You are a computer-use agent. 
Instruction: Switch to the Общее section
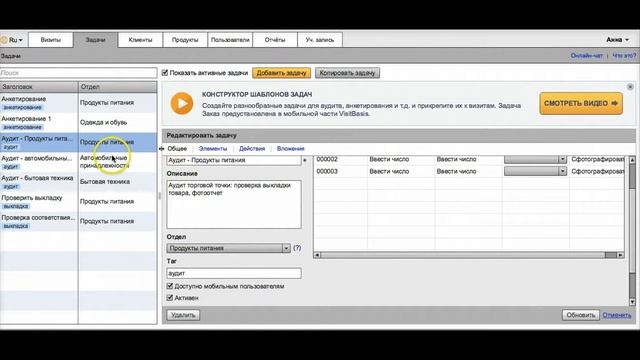177,149
